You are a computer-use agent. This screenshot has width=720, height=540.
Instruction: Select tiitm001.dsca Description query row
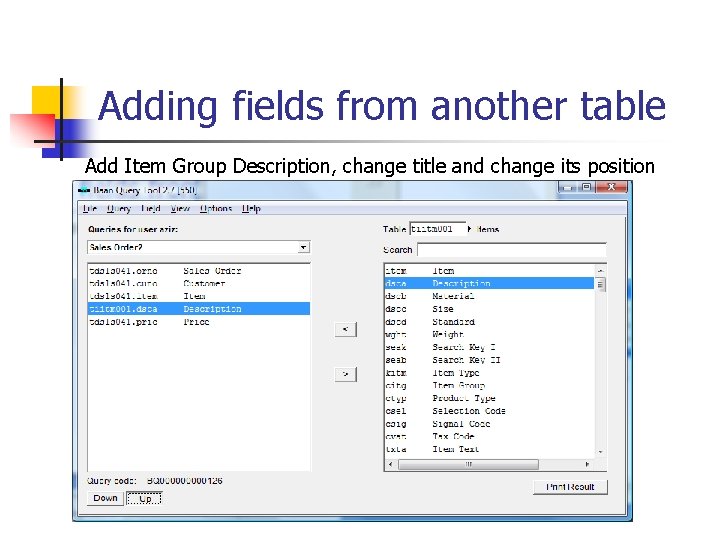coord(199,309)
